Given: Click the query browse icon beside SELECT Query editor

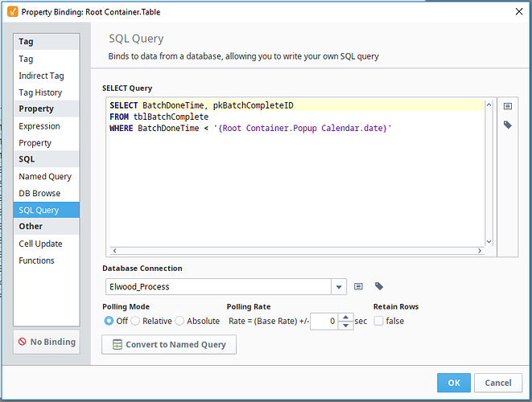Looking at the screenshot, I should (x=508, y=106).
